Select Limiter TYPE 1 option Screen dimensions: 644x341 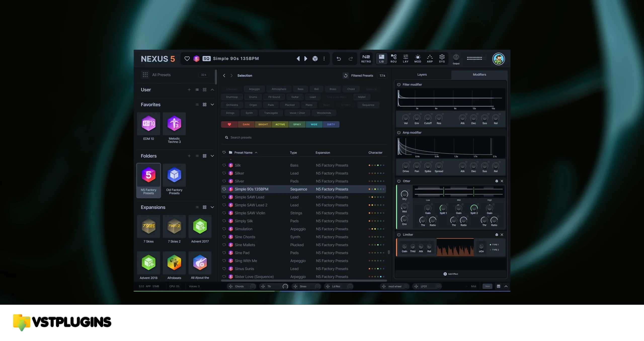(x=494, y=245)
